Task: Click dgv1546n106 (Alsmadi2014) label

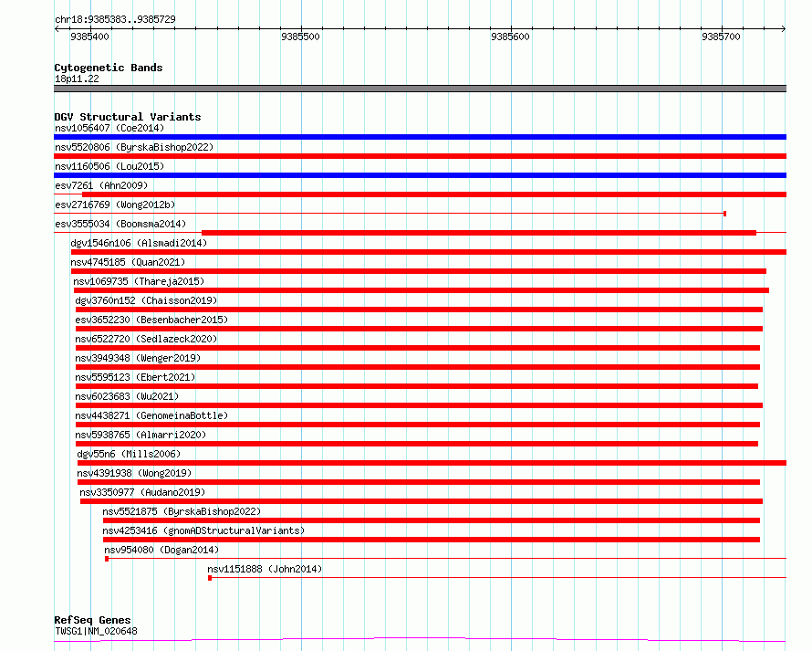Action: pos(139,243)
